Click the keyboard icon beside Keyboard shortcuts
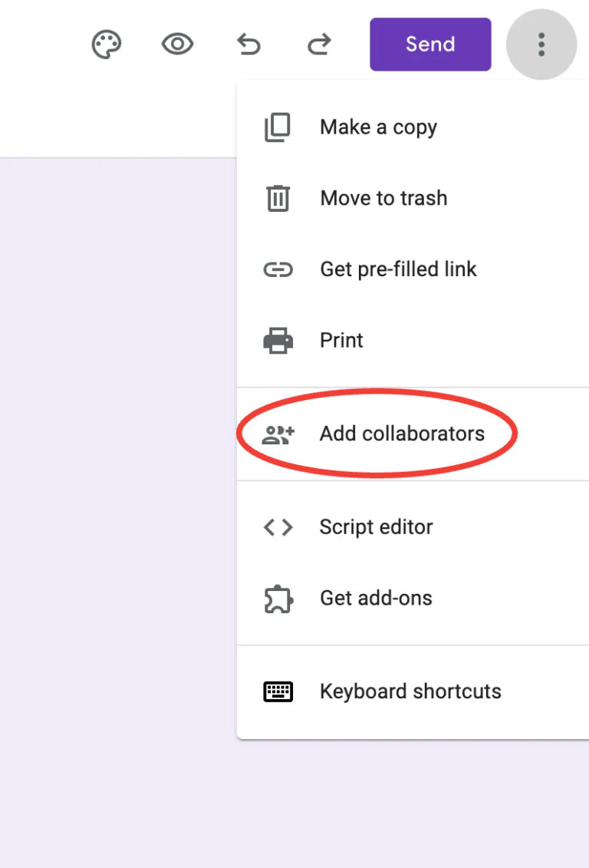Image resolution: width=589 pixels, height=868 pixels. tap(278, 691)
